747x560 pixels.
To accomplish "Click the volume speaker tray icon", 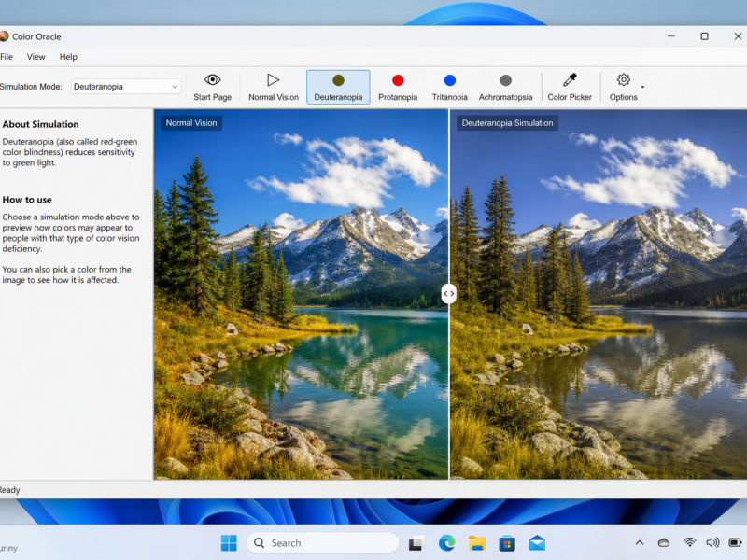I will pos(712,542).
